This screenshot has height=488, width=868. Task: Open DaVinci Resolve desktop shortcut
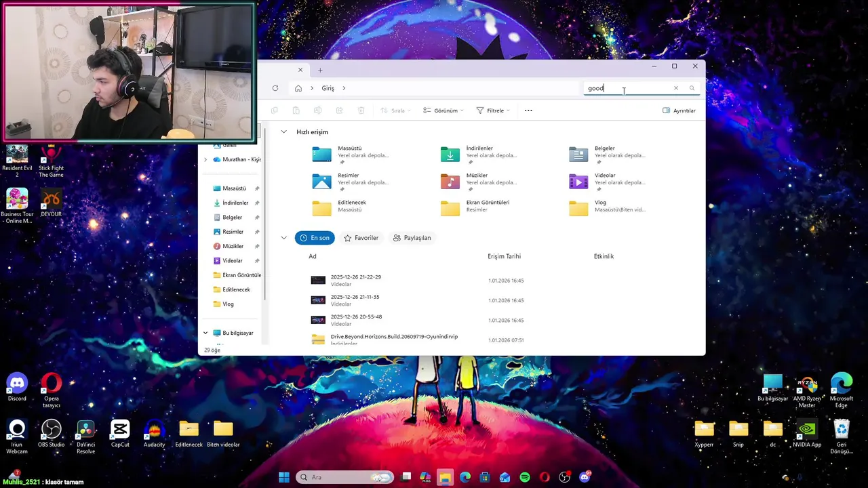85,437
